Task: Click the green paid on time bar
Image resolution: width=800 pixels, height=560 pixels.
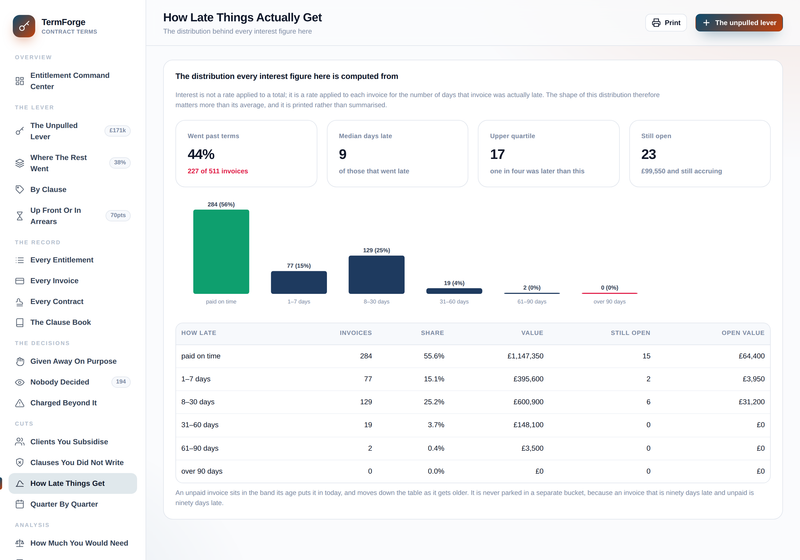Action: tap(221, 251)
